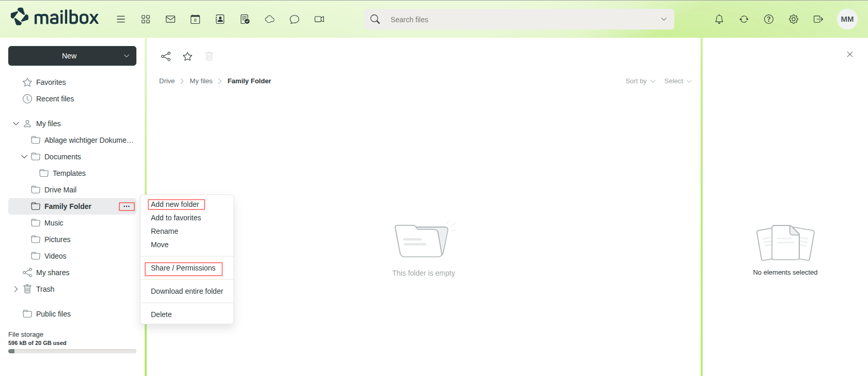This screenshot has height=376, width=868.
Task: Open the video conference camera icon
Action: tap(319, 19)
